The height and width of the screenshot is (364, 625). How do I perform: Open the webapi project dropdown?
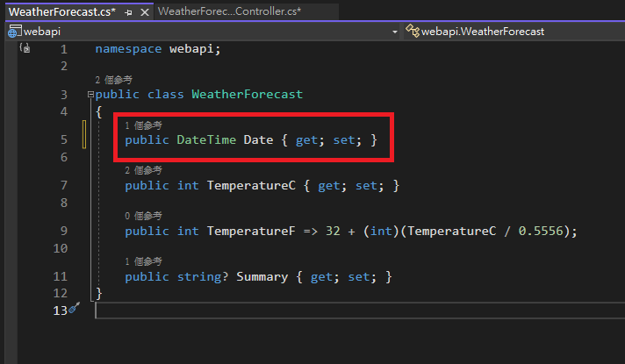tap(394, 31)
